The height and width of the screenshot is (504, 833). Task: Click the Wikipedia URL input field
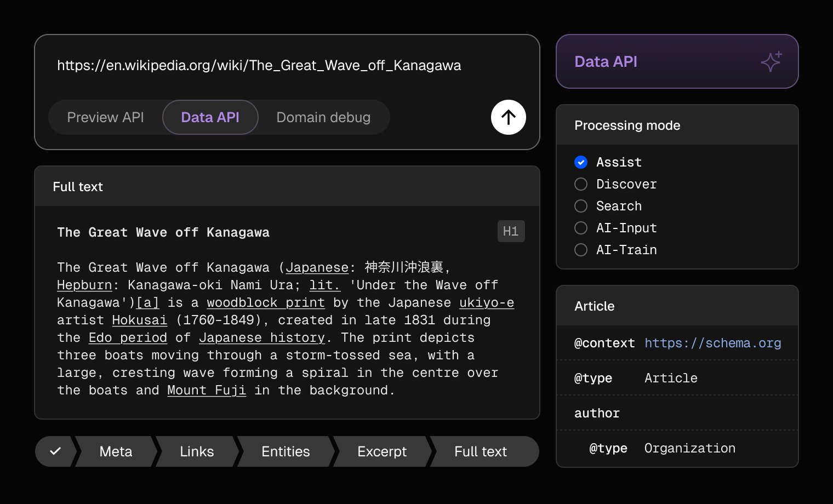(x=259, y=65)
